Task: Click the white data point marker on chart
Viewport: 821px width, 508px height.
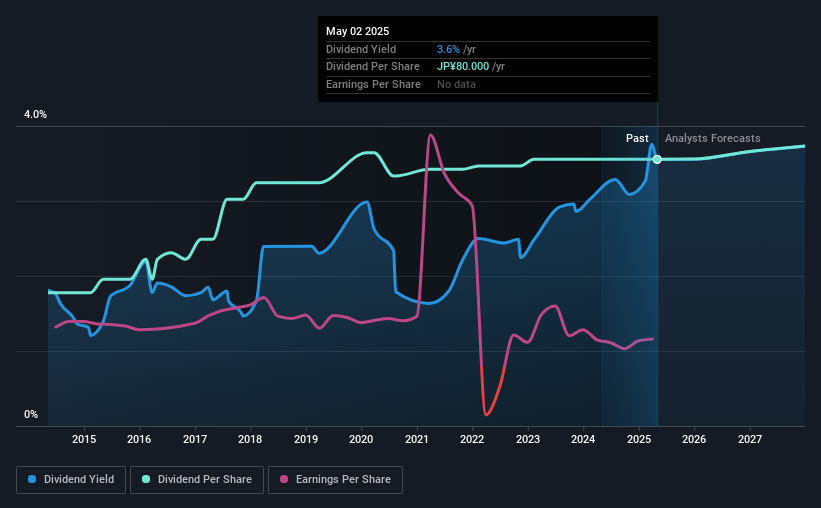Action: (x=657, y=159)
